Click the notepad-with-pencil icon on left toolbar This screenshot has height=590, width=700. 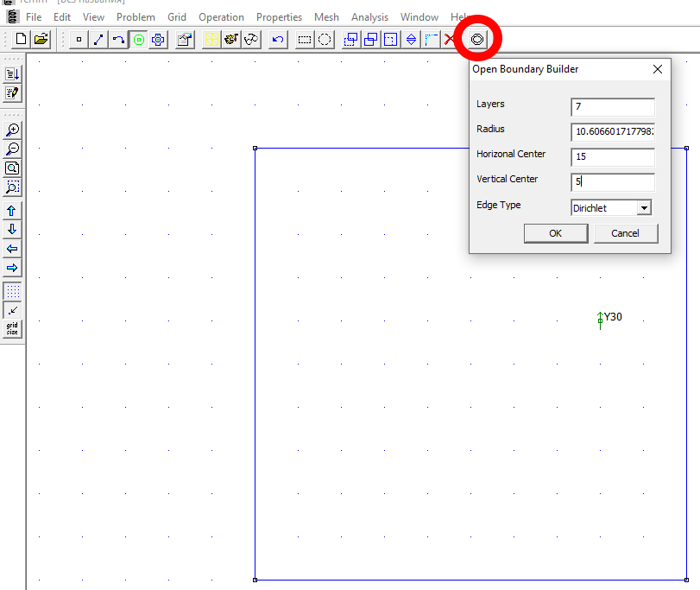pyautogui.click(x=12, y=93)
